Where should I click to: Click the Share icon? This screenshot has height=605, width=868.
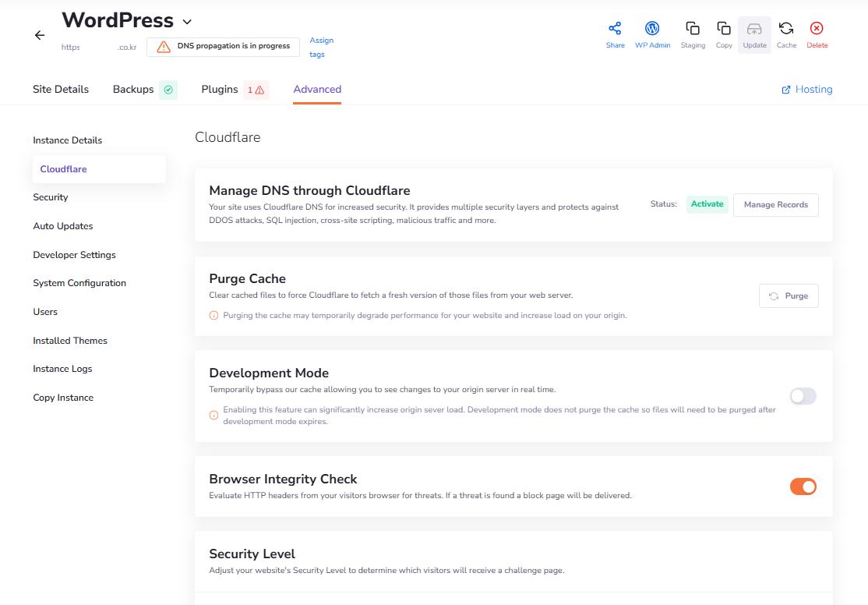[615, 28]
